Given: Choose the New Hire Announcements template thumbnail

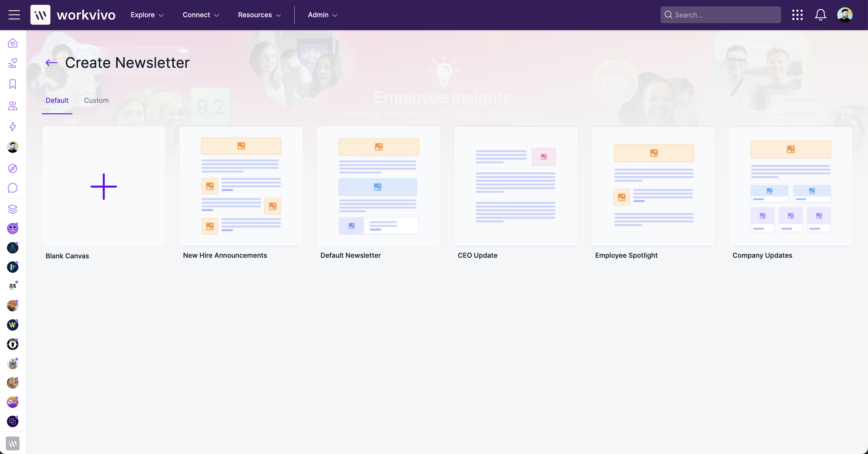Looking at the screenshot, I should point(241,186).
